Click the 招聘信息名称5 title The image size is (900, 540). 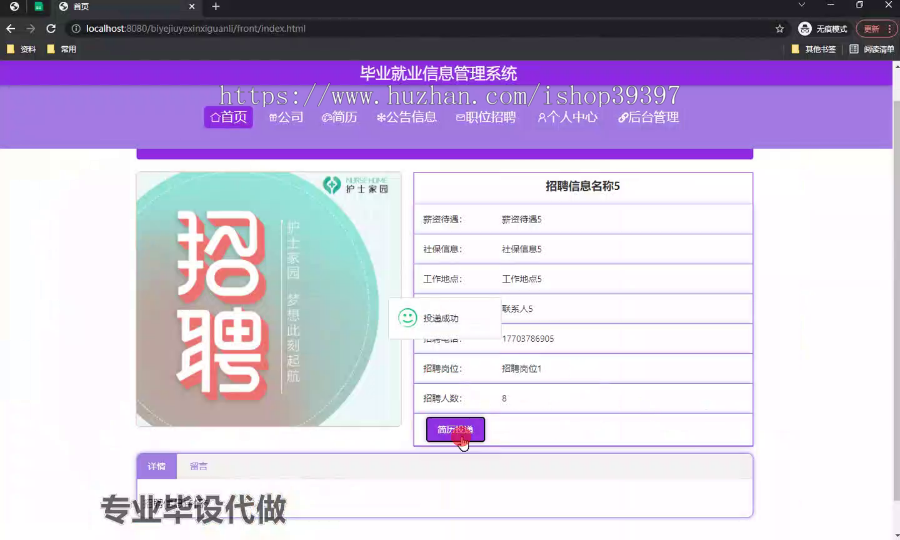583,186
